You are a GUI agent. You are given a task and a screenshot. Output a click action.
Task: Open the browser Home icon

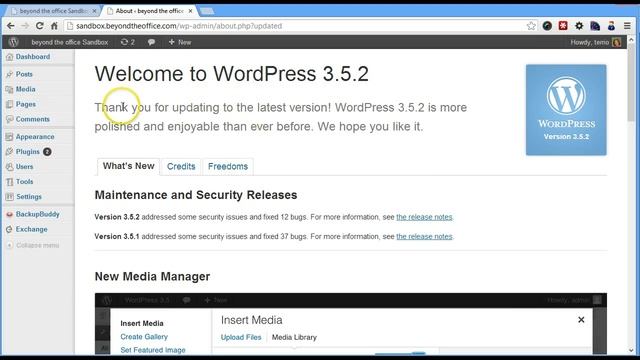point(54,26)
